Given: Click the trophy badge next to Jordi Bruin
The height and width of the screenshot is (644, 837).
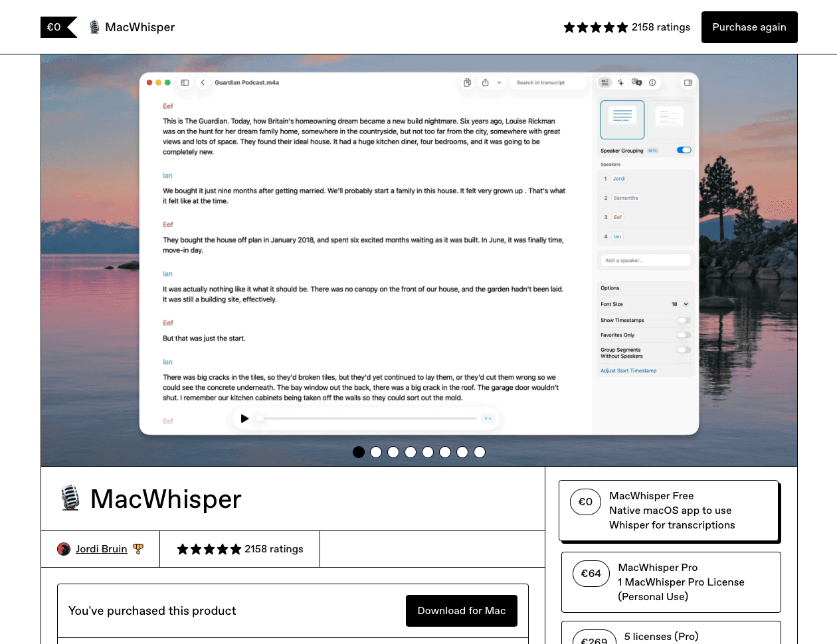Looking at the screenshot, I should 138,549.
